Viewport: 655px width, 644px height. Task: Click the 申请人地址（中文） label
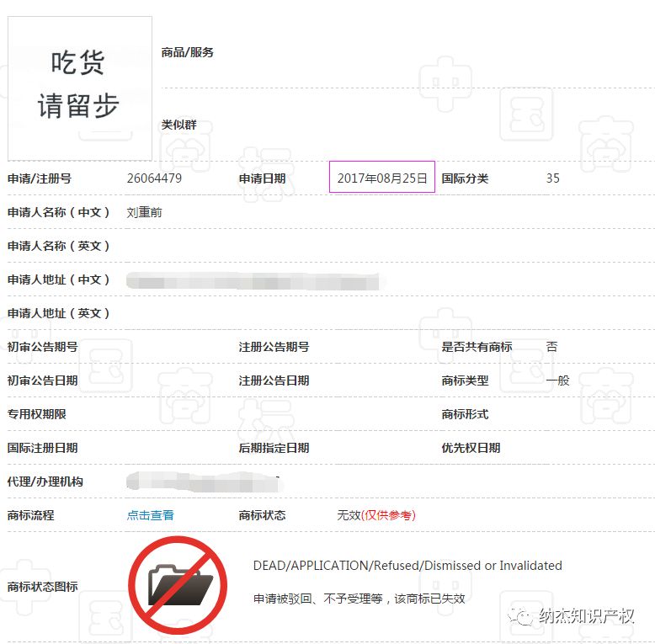point(58,279)
